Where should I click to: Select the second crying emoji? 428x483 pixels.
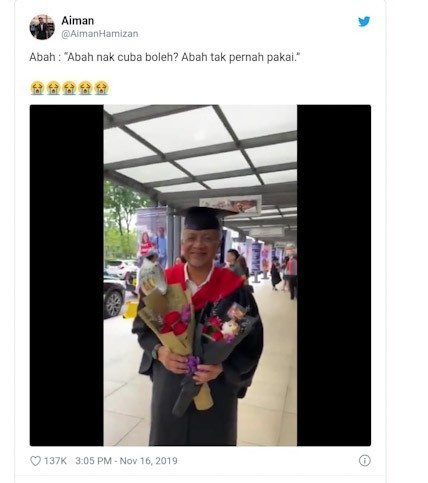point(53,88)
